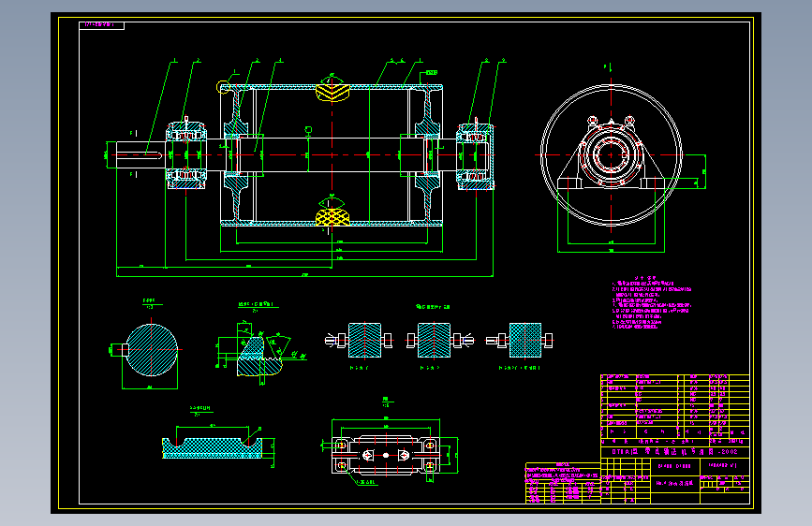Click the right bearing housing section on shaft
812x526 pixels.
(475, 155)
